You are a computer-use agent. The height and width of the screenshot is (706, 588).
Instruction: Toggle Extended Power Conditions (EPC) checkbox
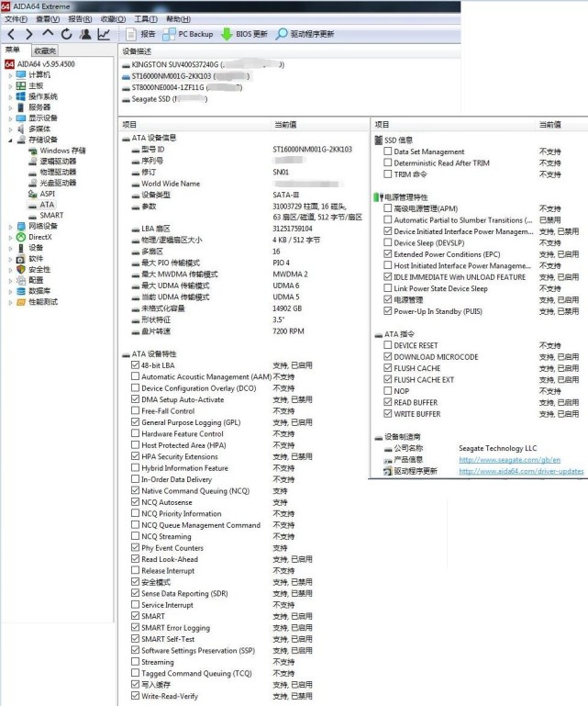pyautogui.click(x=387, y=253)
